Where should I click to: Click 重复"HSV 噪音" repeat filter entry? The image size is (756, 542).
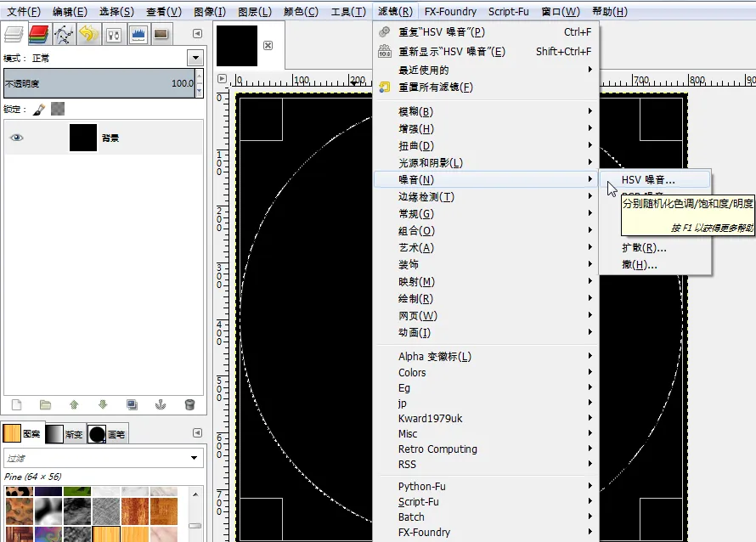[486, 31]
